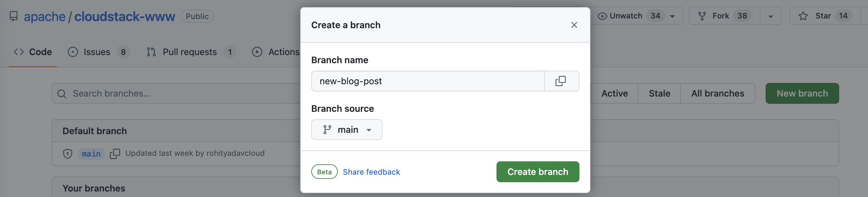868x197 pixels.
Task: Copy the branch name with the copy icon
Action: (561, 81)
